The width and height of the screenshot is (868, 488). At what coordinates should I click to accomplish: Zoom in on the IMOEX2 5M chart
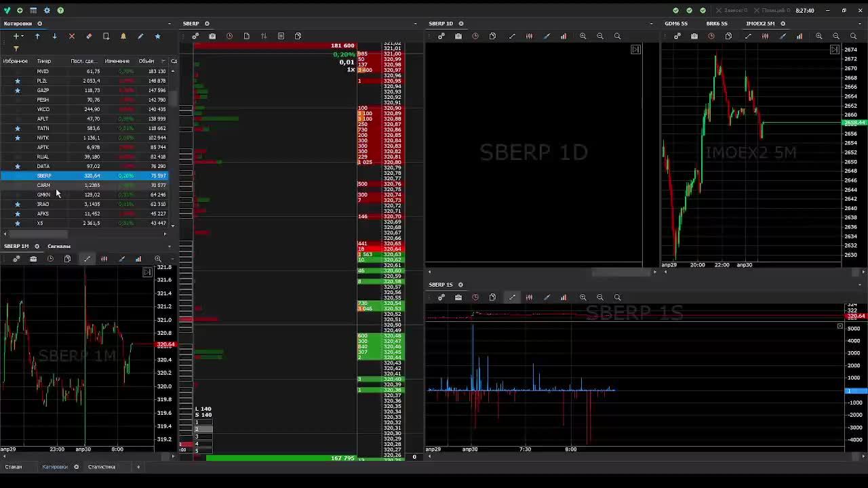[x=819, y=36]
